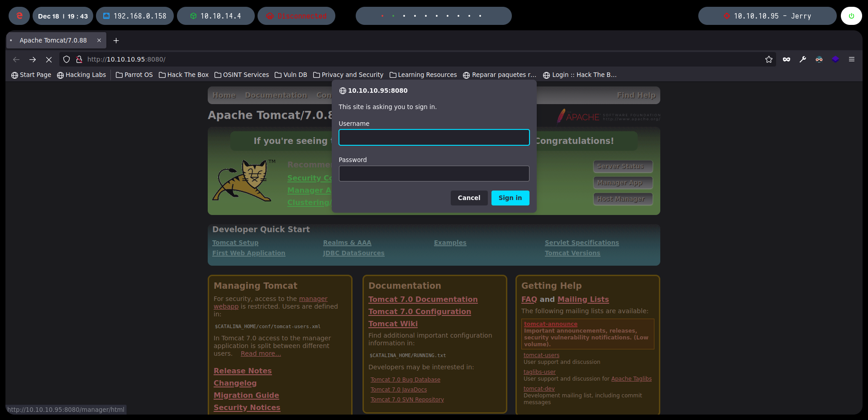
Task: Click the Server Status button
Action: [623, 167]
